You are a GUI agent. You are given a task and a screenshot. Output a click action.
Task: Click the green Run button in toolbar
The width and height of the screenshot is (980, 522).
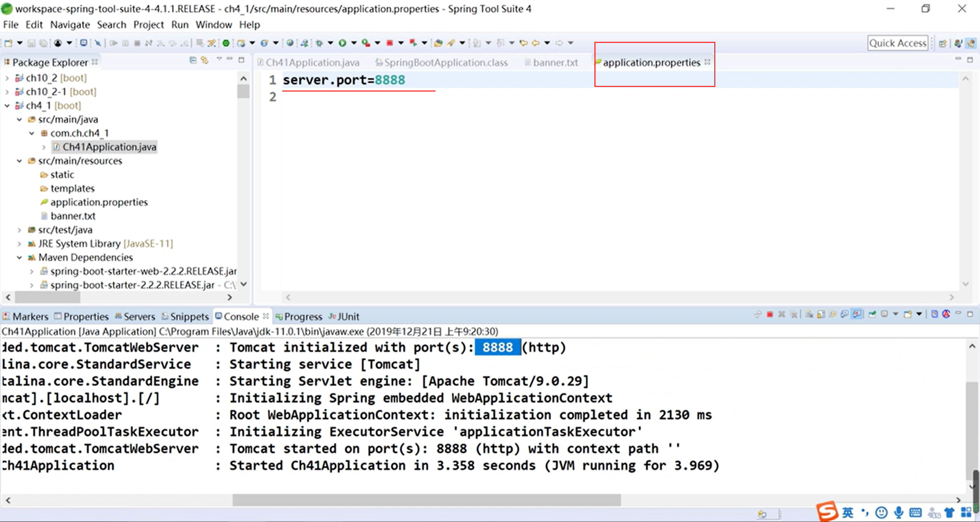(342, 43)
